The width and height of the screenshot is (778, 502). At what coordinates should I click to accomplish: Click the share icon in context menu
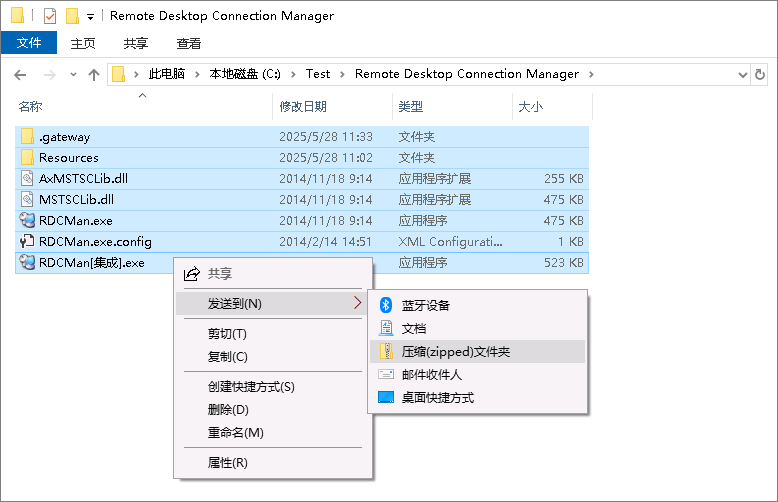pyautogui.click(x=192, y=273)
